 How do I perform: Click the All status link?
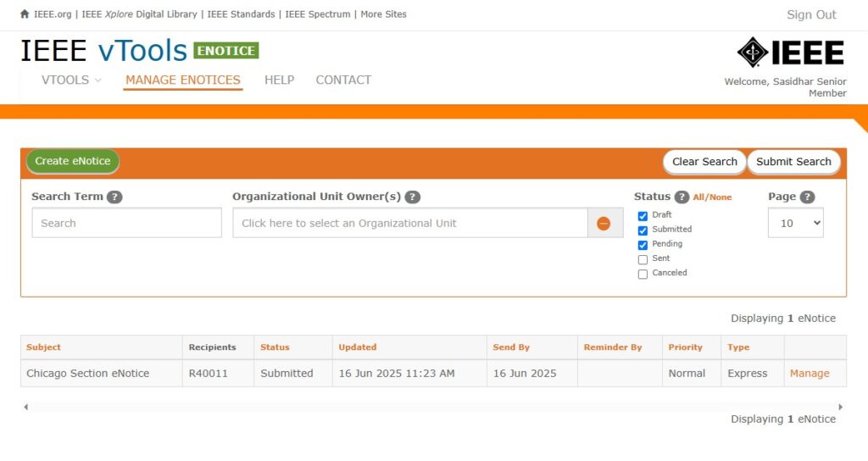[698, 197]
